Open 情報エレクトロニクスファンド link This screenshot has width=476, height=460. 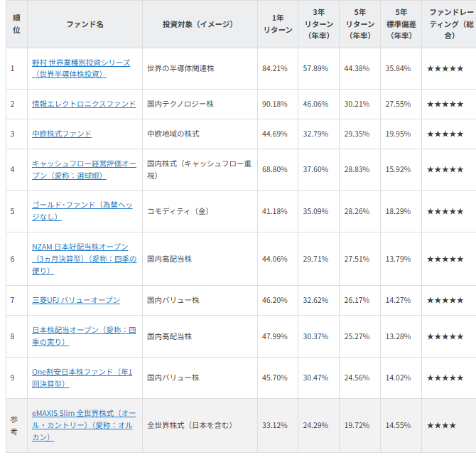click(x=84, y=104)
